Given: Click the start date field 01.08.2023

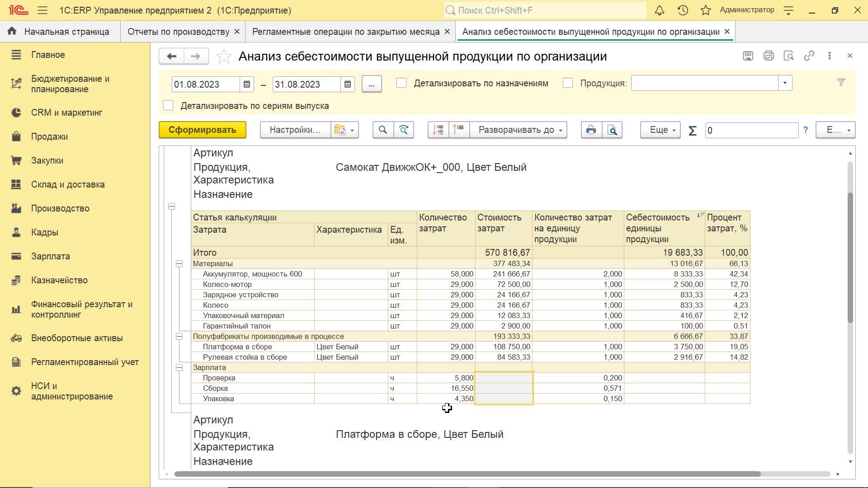Looking at the screenshot, I should [x=206, y=84].
